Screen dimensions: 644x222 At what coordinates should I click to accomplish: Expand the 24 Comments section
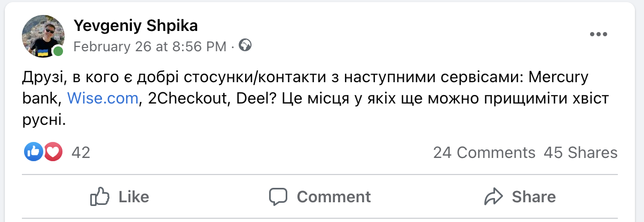[484, 153]
